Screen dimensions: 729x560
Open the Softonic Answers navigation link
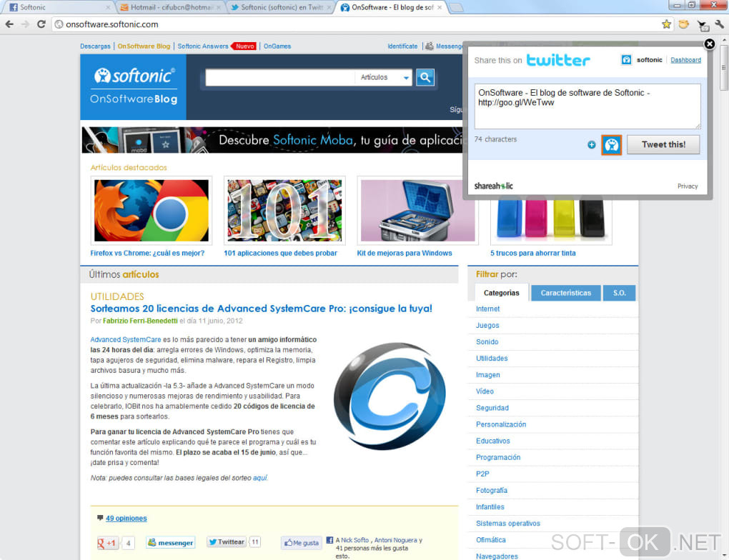203,46
